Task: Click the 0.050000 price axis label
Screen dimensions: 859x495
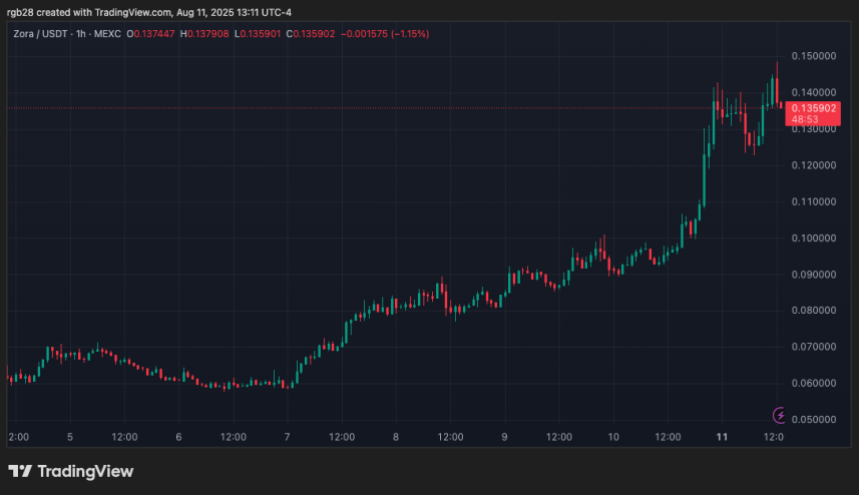Action: pyautogui.click(x=813, y=419)
